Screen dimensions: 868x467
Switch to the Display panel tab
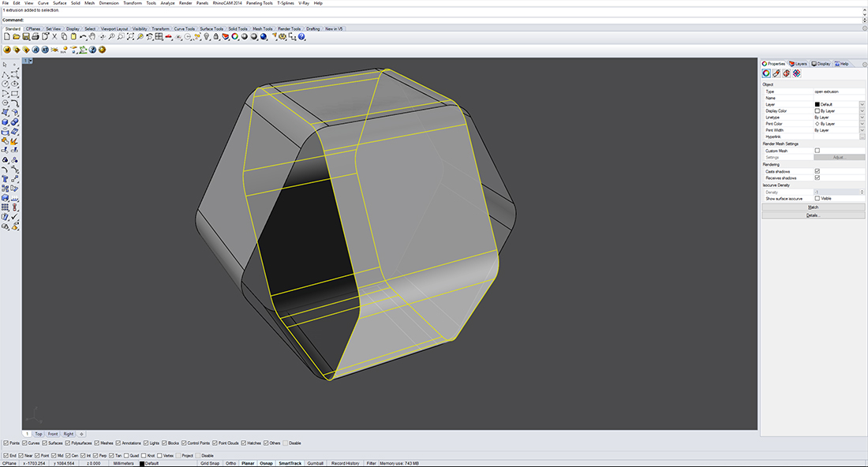click(821, 64)
